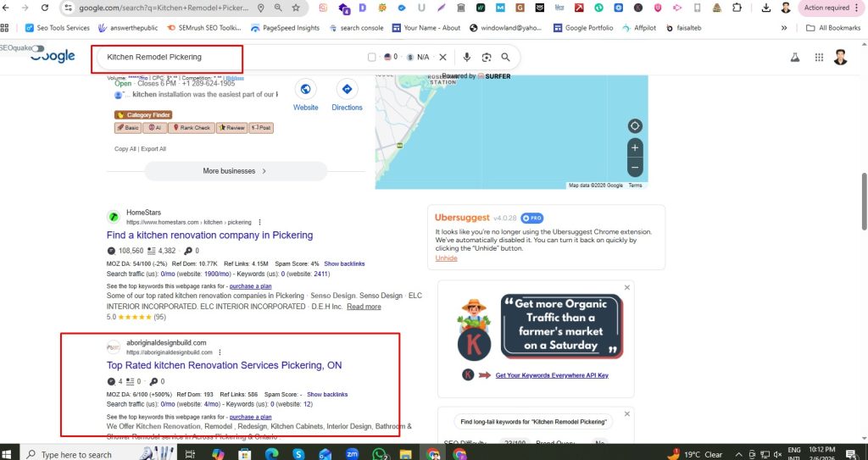Screen dimensions: 868x460
Task: Submit search with the magnifier icon
Action: [505, 57]
